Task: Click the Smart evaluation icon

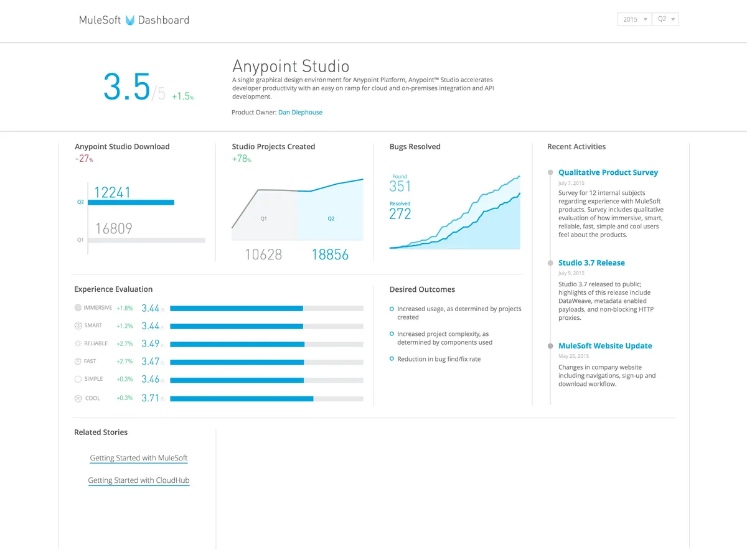Action: pos(78,325)
